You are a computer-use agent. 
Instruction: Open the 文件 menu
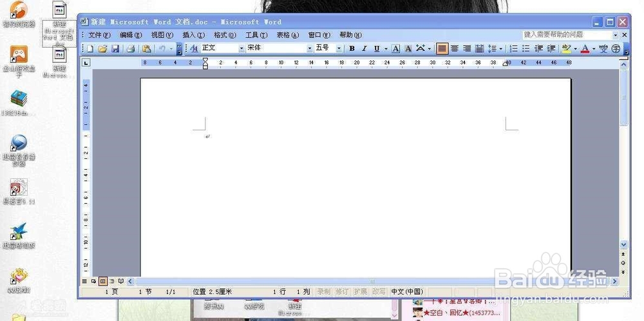click(100, 35)
